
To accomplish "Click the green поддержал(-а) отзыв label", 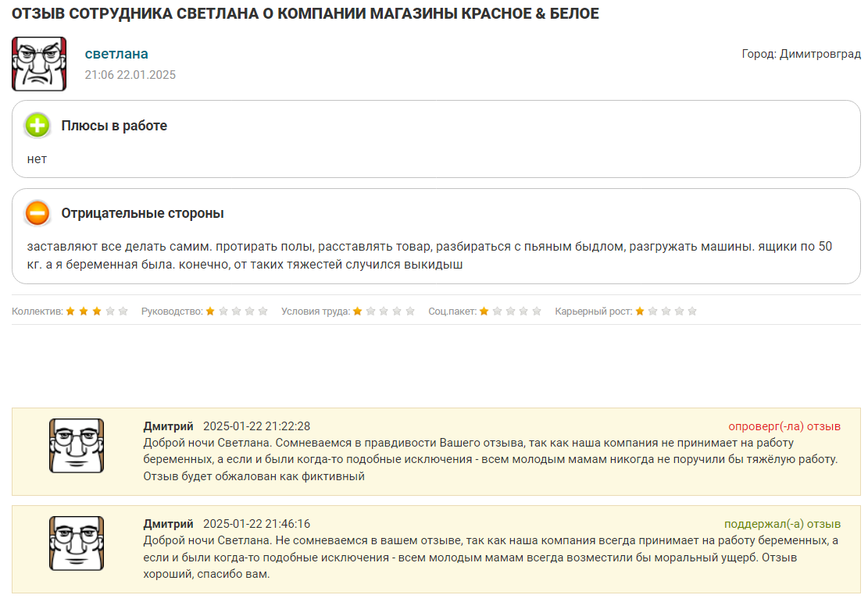I will click(782, 523).
